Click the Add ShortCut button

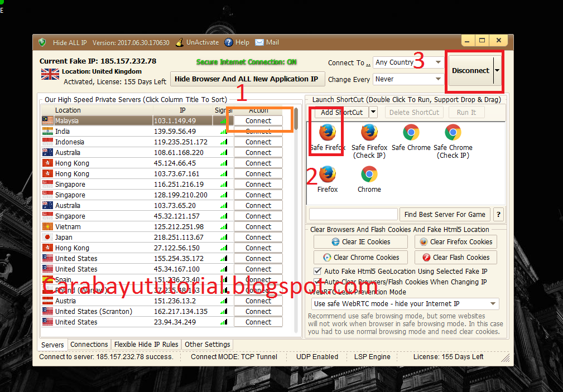coord(342,112)
